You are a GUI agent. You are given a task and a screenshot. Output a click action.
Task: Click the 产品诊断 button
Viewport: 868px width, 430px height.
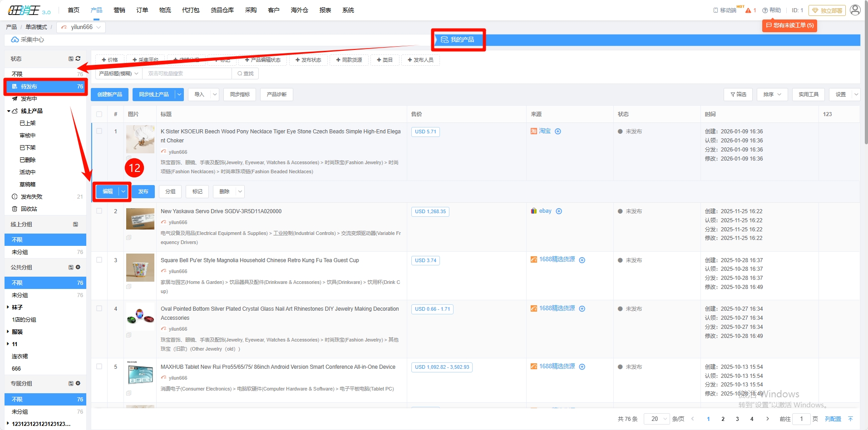coord(276,94)
